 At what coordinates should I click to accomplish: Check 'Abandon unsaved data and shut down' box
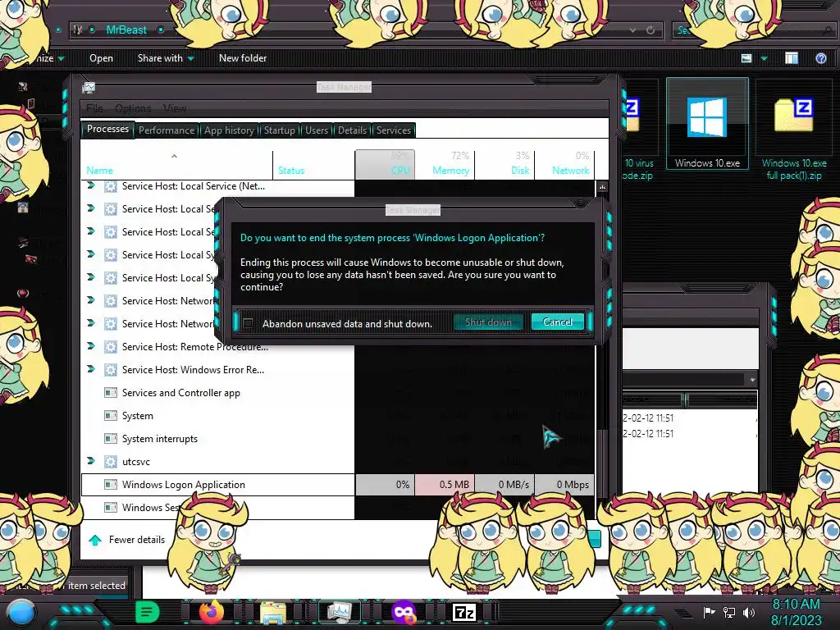click(248, 323)
